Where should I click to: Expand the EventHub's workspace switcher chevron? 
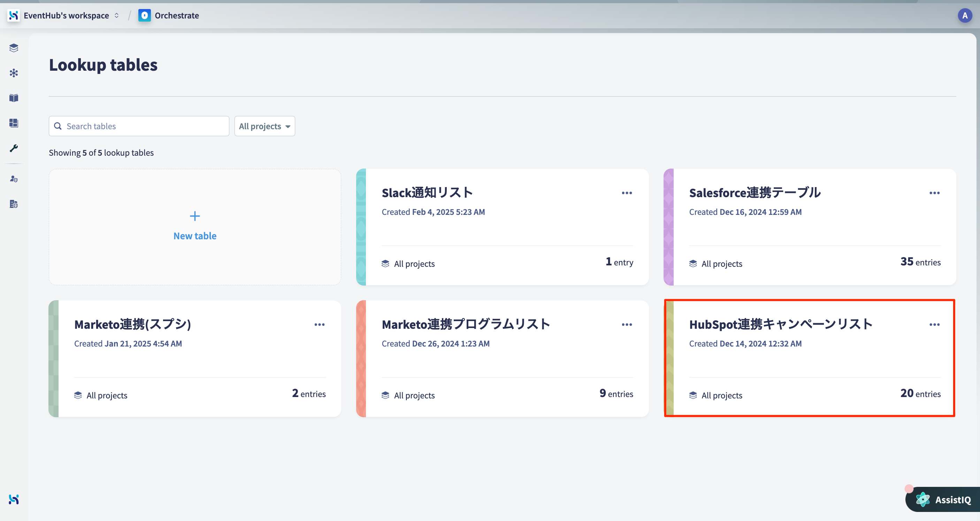point(116,16)
